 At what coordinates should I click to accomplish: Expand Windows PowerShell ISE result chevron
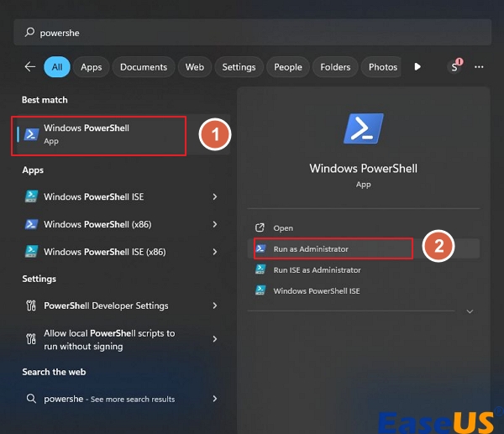215,197
